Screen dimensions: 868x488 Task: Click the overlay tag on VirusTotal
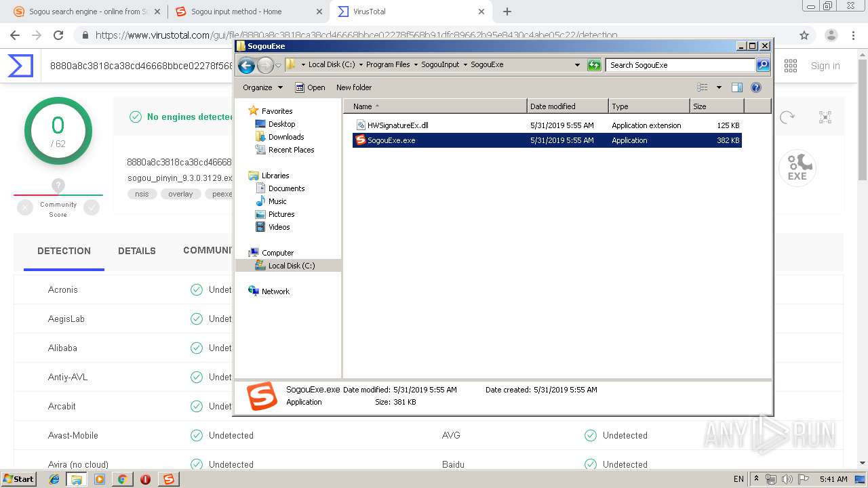tap(180, 194)
